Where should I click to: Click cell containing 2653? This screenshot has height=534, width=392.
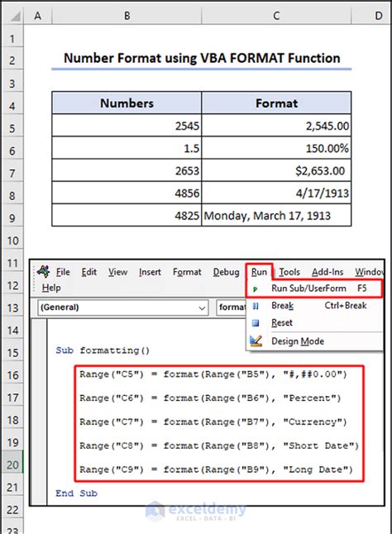pyautogui.click(x=127, y=170)
